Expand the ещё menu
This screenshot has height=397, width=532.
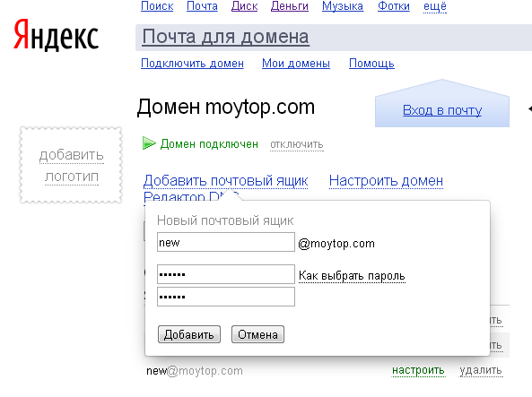tap(435, 6)
